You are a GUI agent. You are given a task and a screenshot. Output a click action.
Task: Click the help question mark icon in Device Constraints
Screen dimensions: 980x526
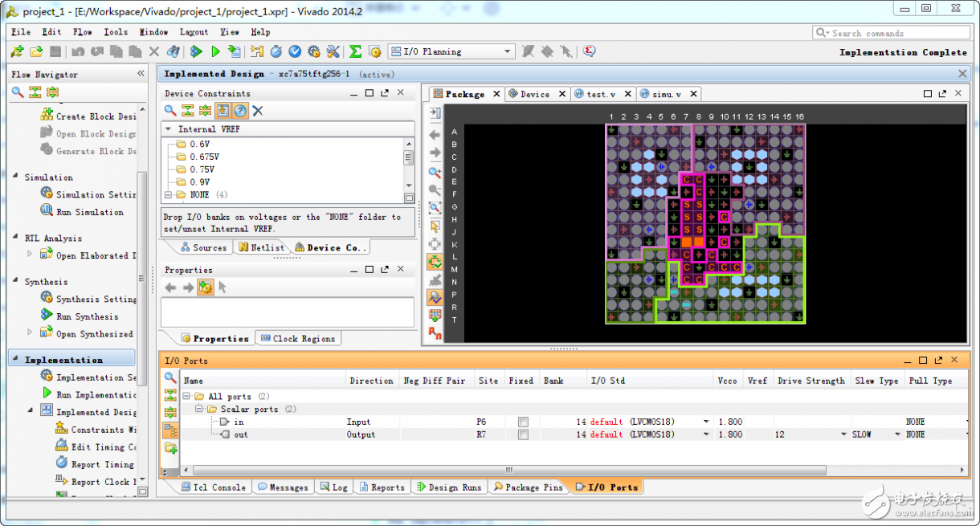pyautogui.click(x=240, y=111)
